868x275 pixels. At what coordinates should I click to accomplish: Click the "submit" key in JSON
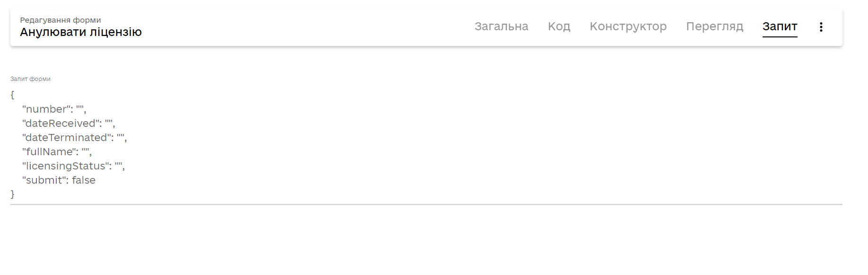(x=43, y=180)
